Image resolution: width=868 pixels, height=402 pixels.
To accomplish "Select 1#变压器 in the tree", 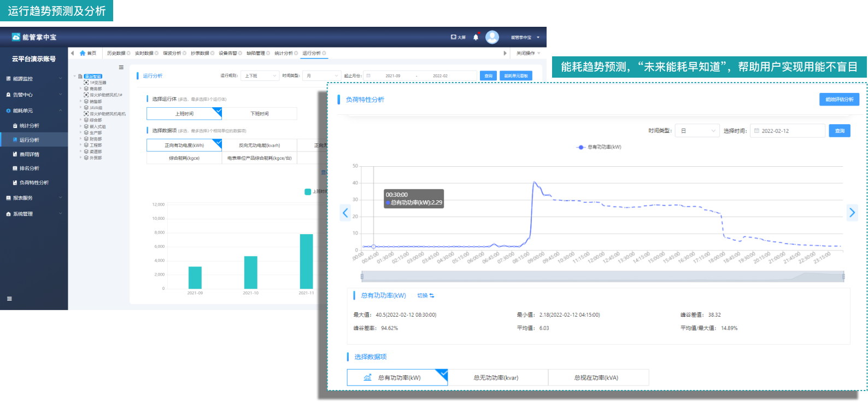I will (x=98, y=83).
